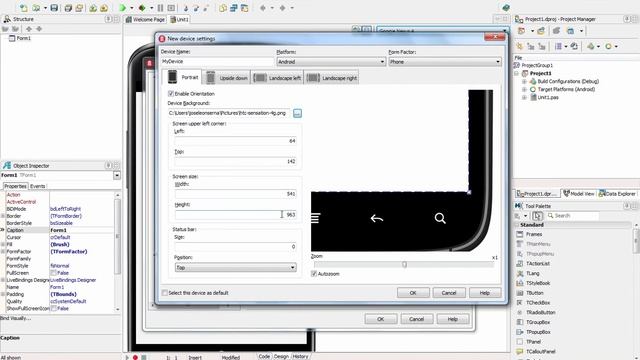Toggle the Autozoom checkbox
Screen dimensions: 640x360
pyautogui.click(x=314, y=274)
